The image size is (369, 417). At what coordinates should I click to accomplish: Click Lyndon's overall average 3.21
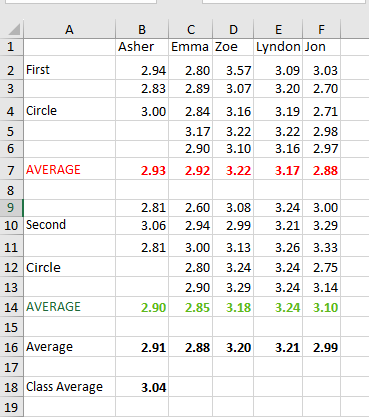(278, 347)
